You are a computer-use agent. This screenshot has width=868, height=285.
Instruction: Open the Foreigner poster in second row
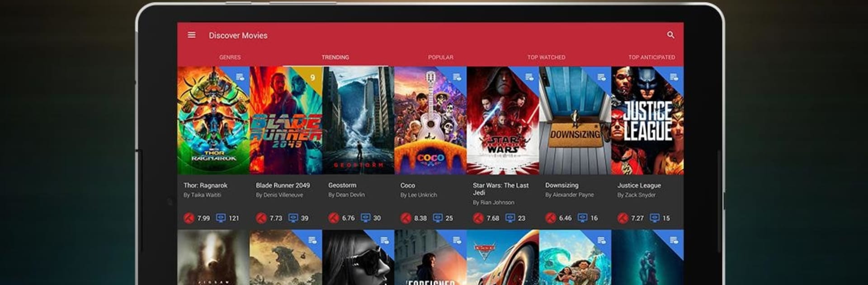430,257
